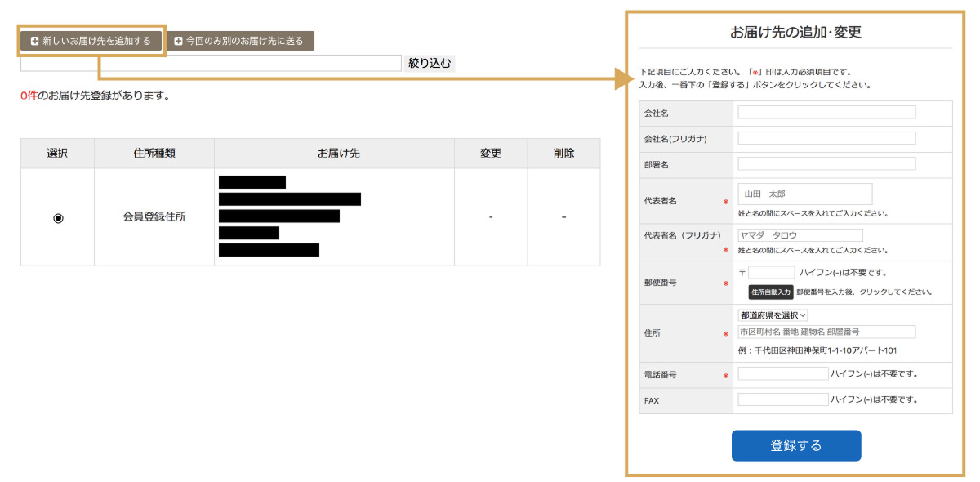Click the address filter search field
The image size is (980, 482).
[211, 63]
